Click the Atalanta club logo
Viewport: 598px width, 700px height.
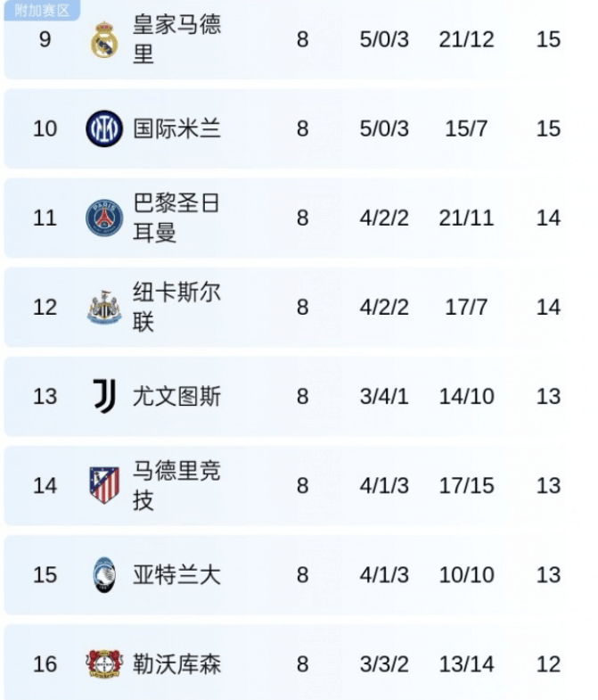pos(104,575)
